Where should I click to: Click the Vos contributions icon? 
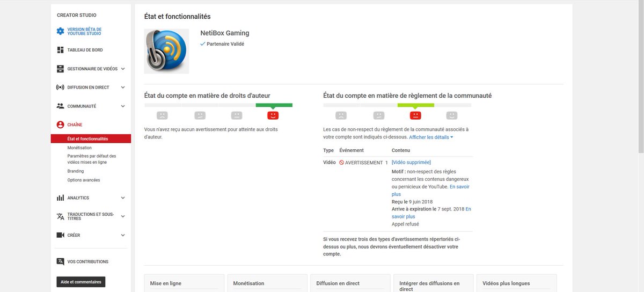(x=61, y=262)
